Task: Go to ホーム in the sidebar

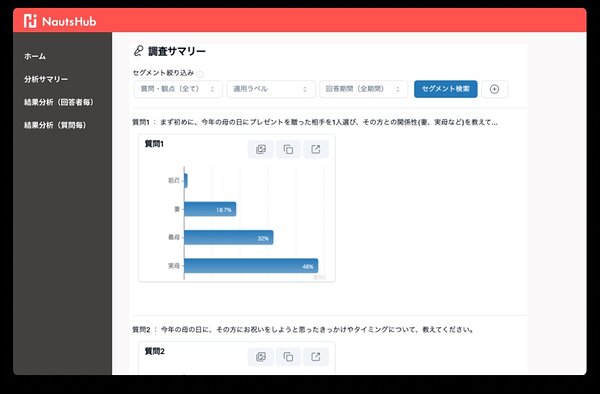Action: [x=35, y=56]
